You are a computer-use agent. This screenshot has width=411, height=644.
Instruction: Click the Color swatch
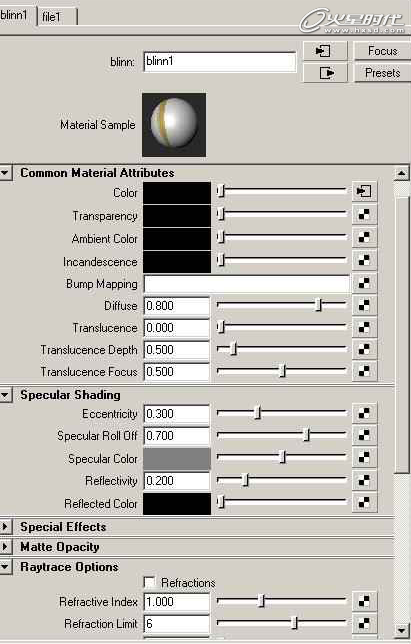pyautogui.click(x=177, y=193)
